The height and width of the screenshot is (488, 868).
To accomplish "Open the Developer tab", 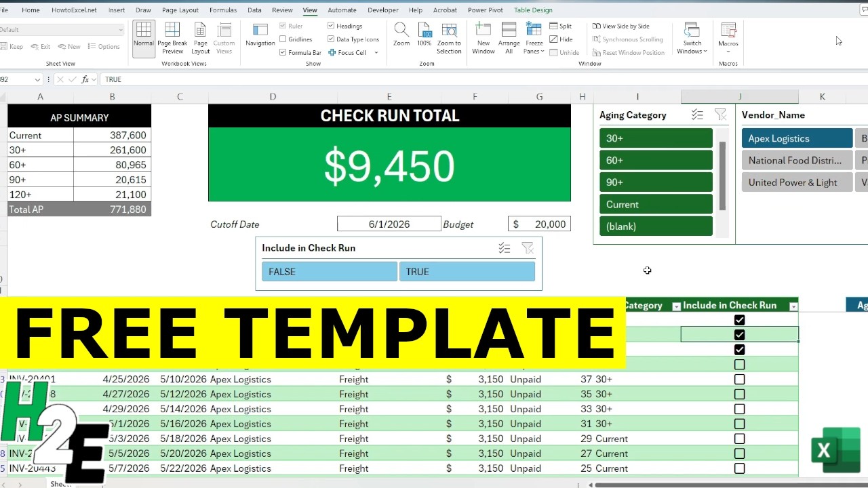I will (x=383, y=10).
